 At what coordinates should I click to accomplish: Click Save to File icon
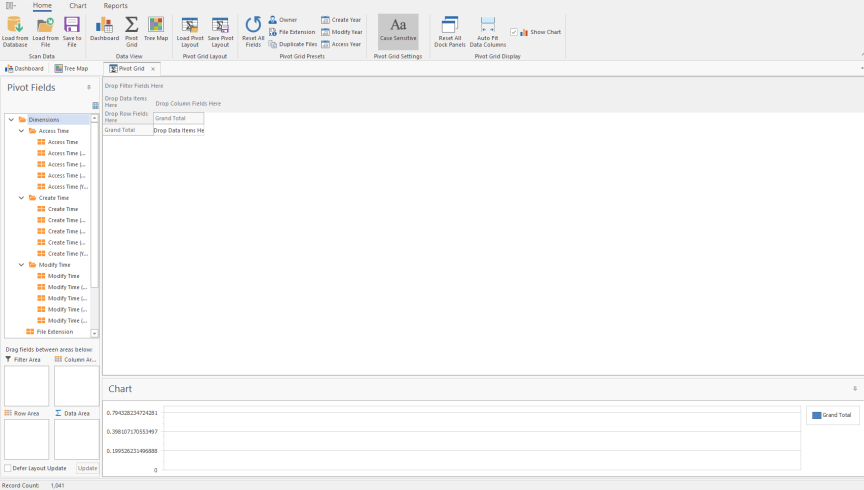pos(72,25)
